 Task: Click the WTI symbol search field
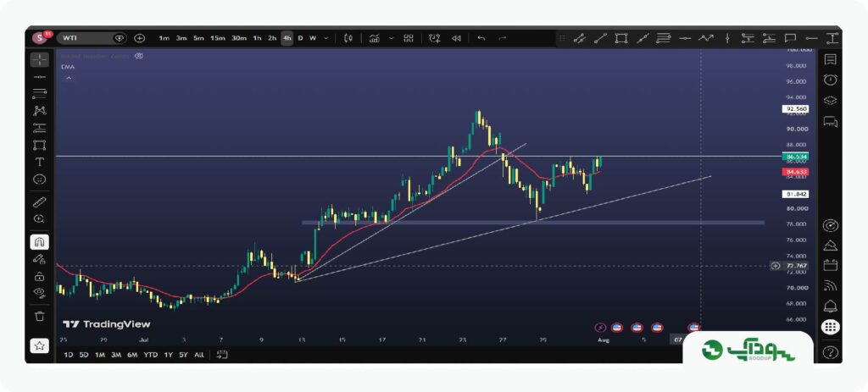pos(92,38)
